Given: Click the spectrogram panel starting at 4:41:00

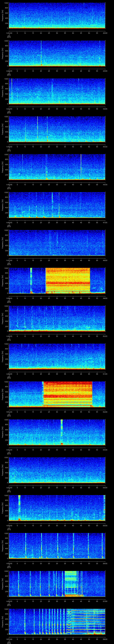Looking at the screenshot, I should point(57,16).
